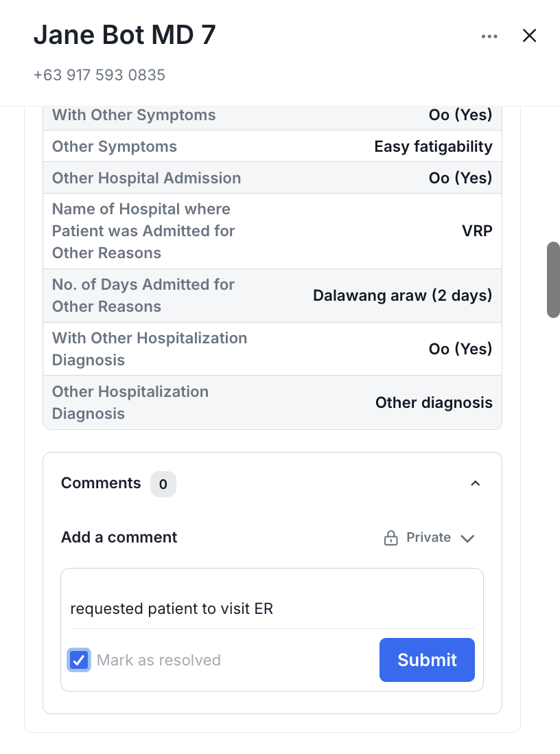Select the Other Symptoms row

tap(272, 146)
